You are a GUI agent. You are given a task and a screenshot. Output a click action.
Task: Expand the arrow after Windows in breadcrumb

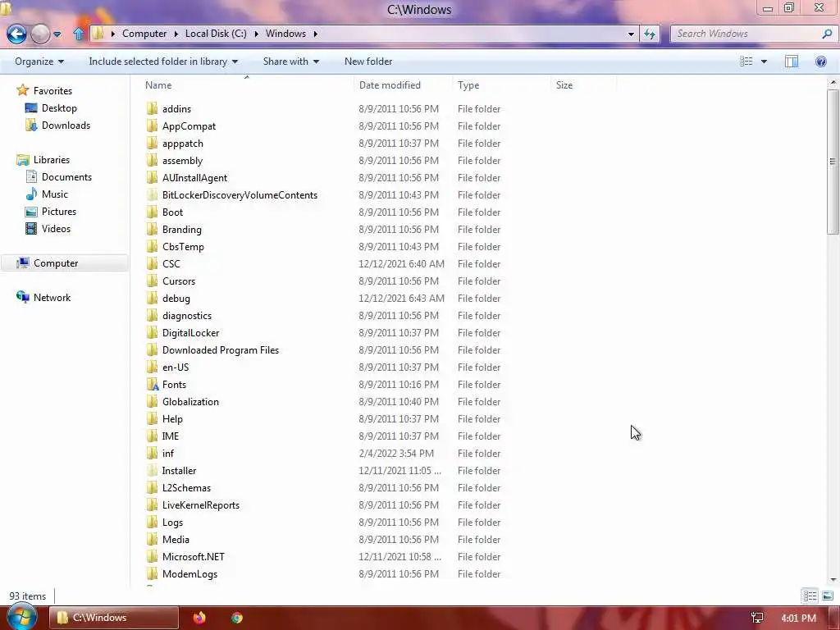316,34
